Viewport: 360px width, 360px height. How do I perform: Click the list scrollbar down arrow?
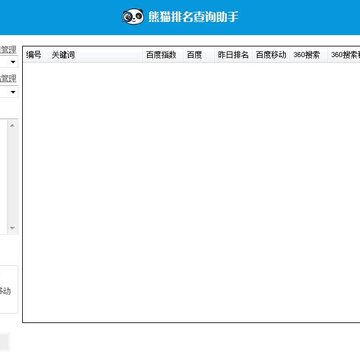[x=12, y=228]
